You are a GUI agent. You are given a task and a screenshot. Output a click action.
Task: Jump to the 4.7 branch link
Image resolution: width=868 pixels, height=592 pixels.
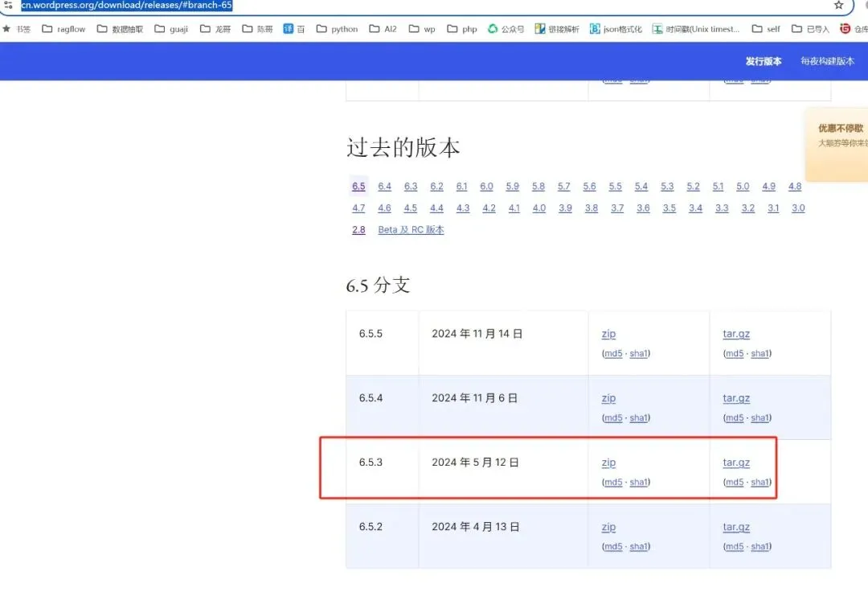point(358,208)
